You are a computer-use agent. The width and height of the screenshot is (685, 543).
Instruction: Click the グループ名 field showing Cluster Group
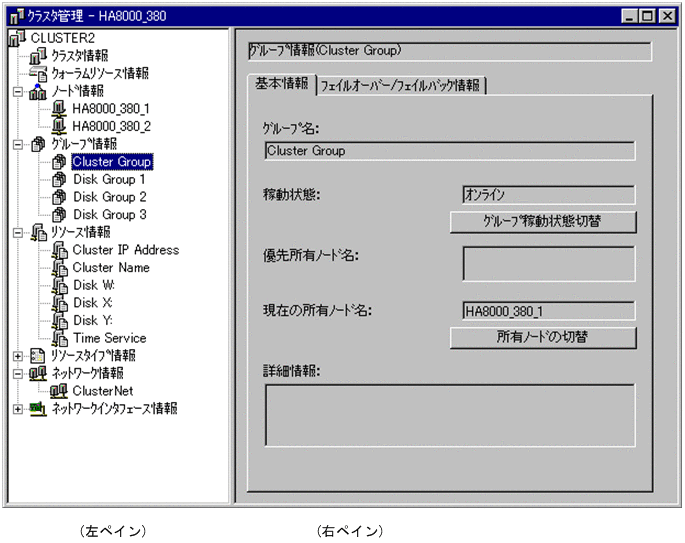[450, 151]
